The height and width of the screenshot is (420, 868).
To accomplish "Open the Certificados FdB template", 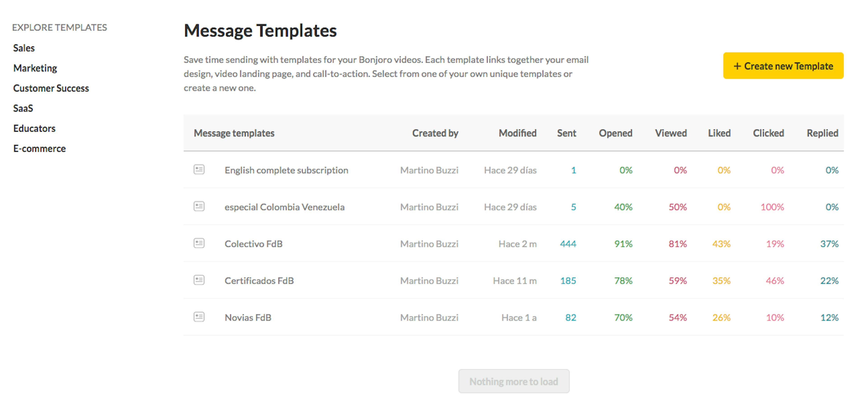I will pyautogui.click(x=259, y=281).
